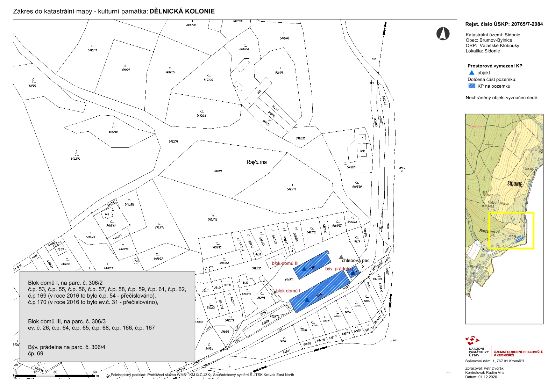Image resolution: width=555 pixels, height=392 pixels.
Task: Click the blue triangle next to 'objekt' in legend
Action: tap(471, 73)
